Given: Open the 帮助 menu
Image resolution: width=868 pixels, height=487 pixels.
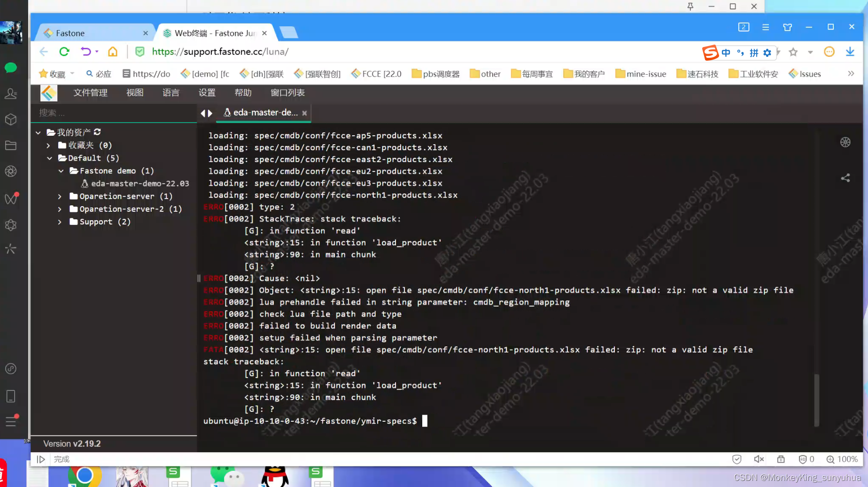Looking at the screenshot, I should click(243, 93).
